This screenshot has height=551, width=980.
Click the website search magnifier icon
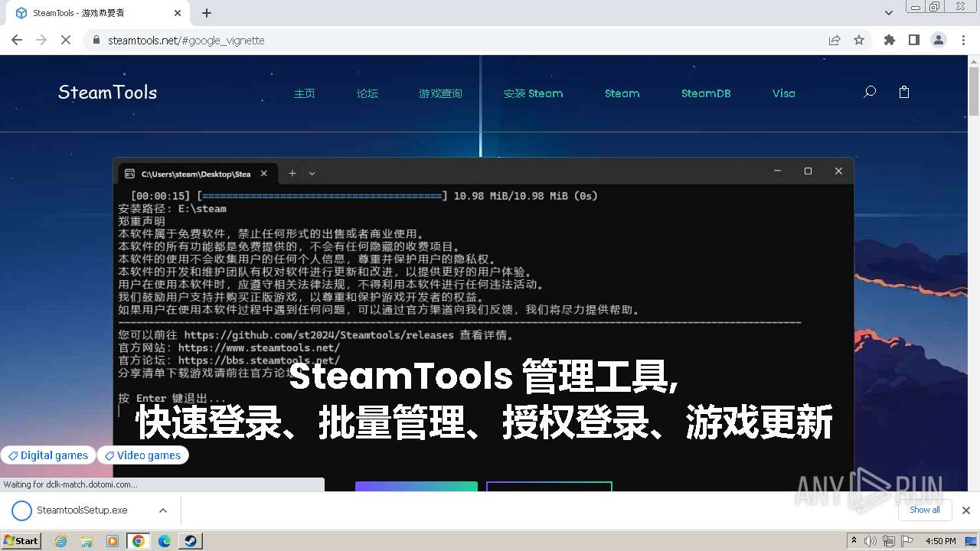(870, 92)
